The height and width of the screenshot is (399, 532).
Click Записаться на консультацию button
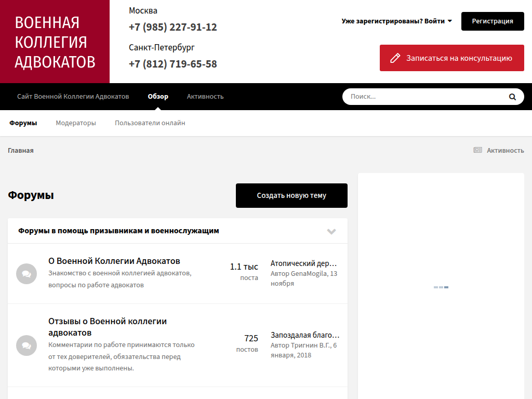tap(451, 58)
